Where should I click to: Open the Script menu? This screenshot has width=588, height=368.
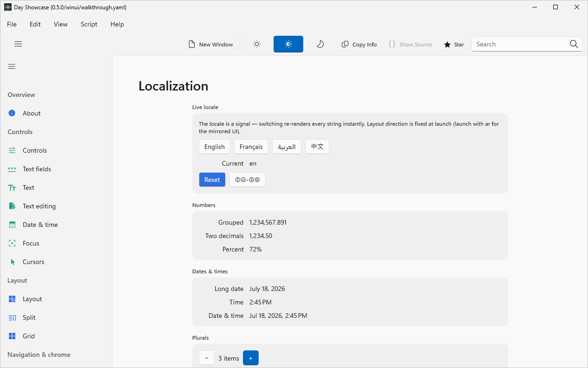tap(89, 24)
